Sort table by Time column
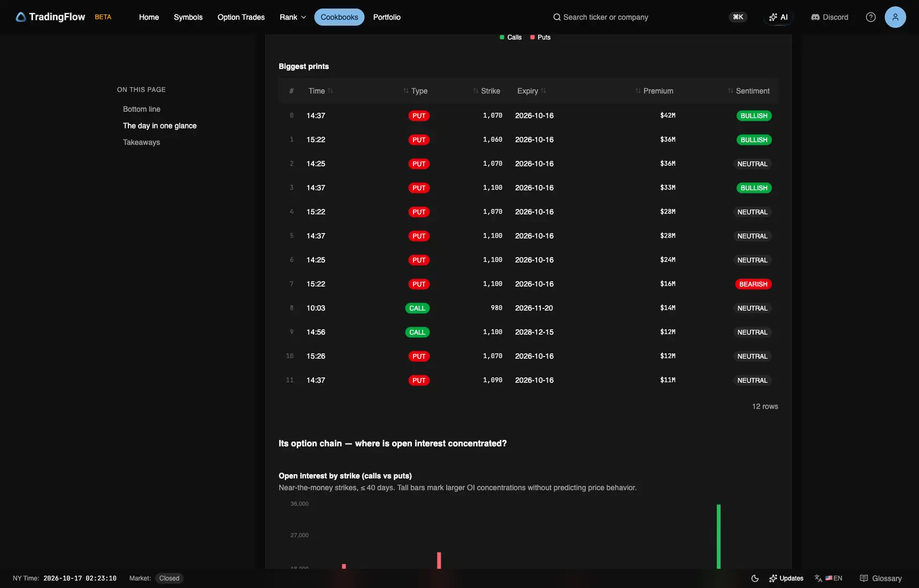 [x=320, y=91]
